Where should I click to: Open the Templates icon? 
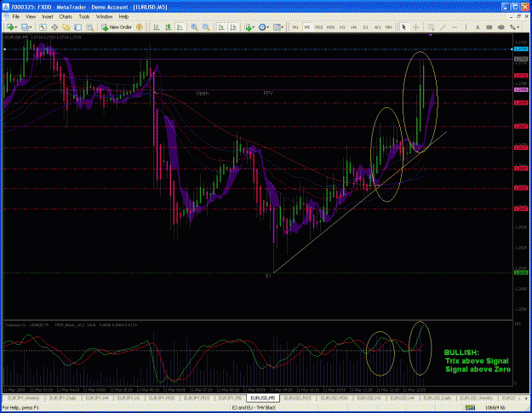pyautogui.click(x=277, y=27)
